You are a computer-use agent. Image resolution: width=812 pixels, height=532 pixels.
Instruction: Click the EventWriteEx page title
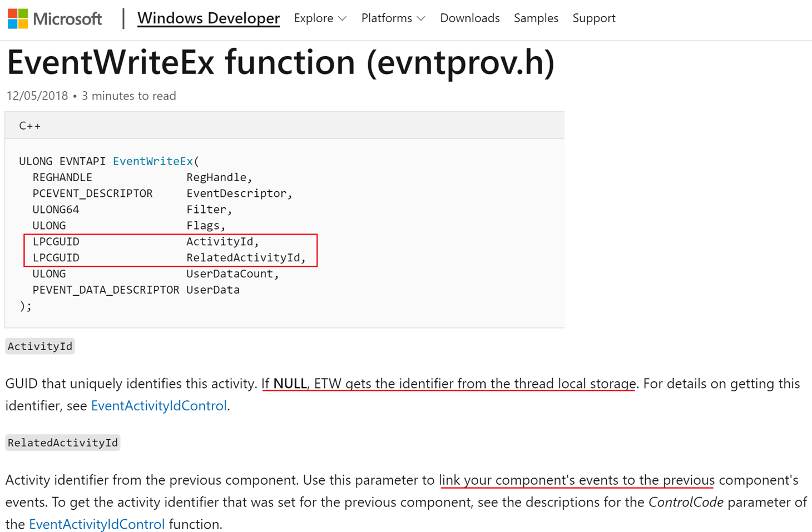pyautogui.click(x=280, y=62)
